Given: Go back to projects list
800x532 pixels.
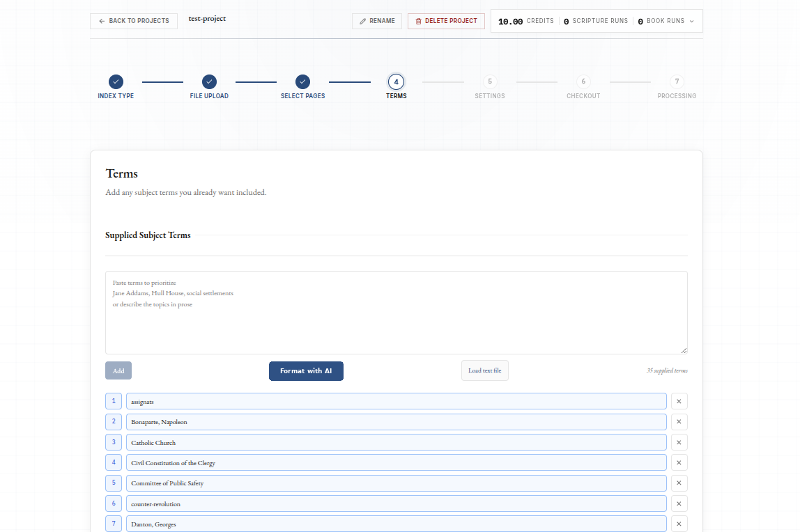Looking at the screenshot, I should click(134, 21).
